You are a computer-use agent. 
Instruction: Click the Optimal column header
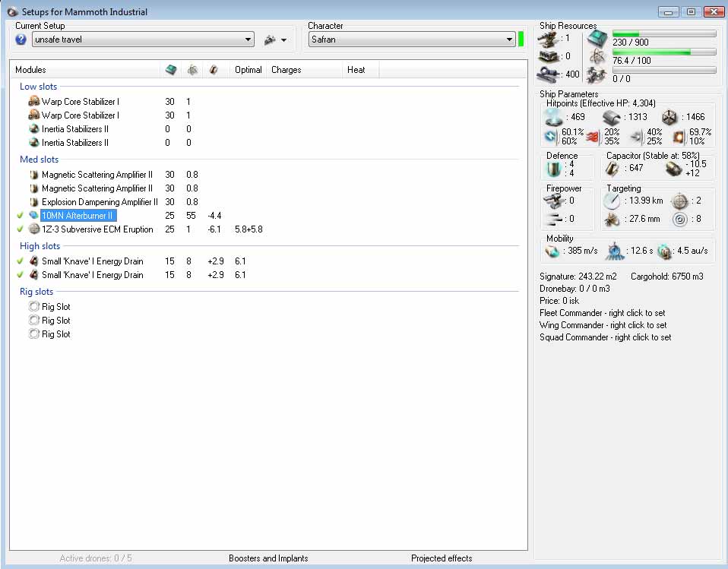point(248,70)
